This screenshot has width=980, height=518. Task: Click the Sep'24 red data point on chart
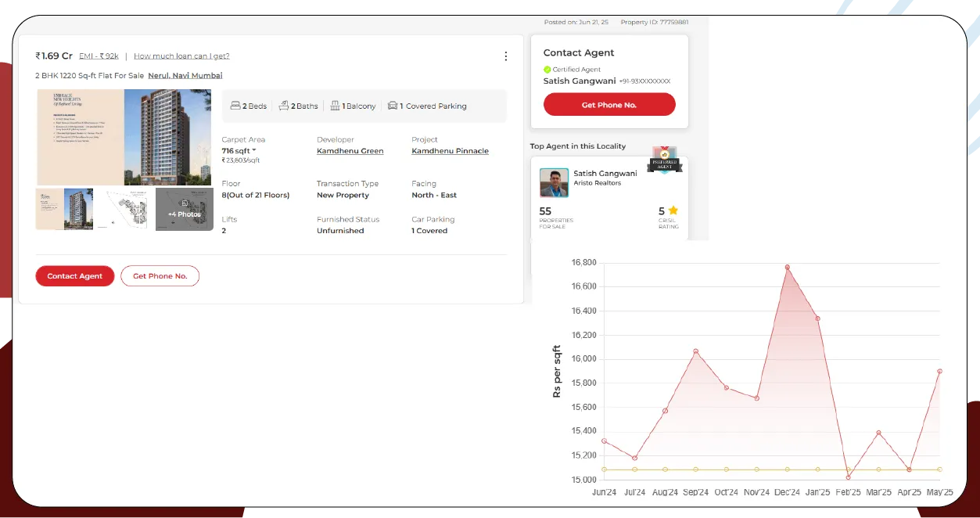point(696,351)
